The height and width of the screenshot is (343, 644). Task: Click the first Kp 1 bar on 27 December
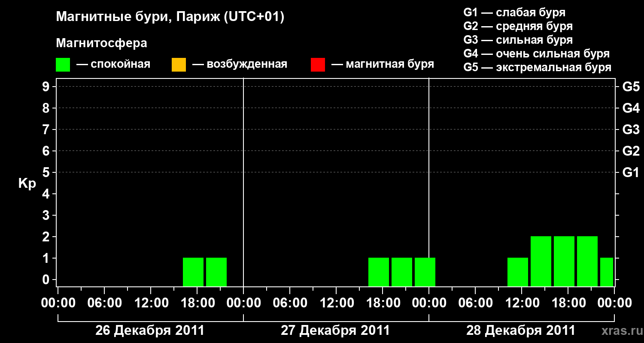(x=379, y=272)
